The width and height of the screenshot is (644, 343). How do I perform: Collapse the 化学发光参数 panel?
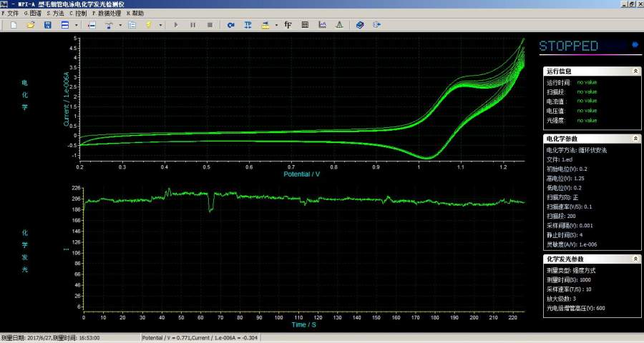[x=636, y=259]
